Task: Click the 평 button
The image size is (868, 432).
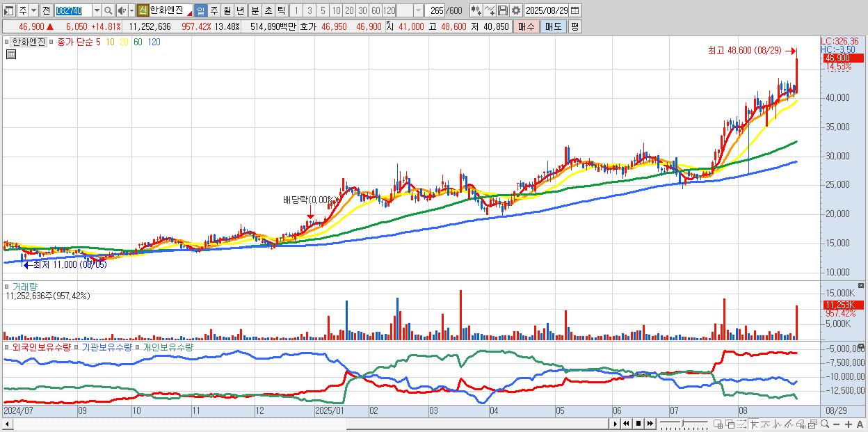Action: (x=574, y=26)
